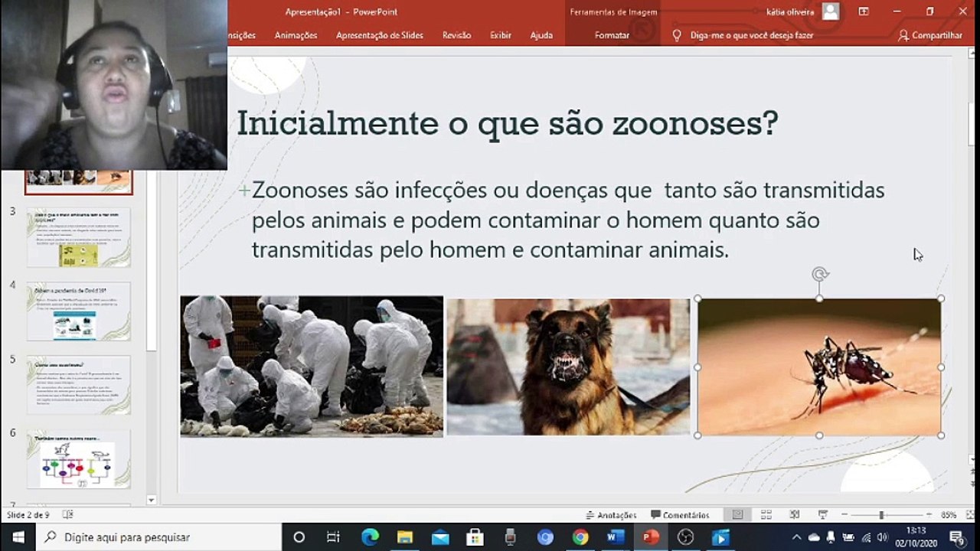
Task: Open the Movies & TV app on taskbar
Action: tap(720, 537)
